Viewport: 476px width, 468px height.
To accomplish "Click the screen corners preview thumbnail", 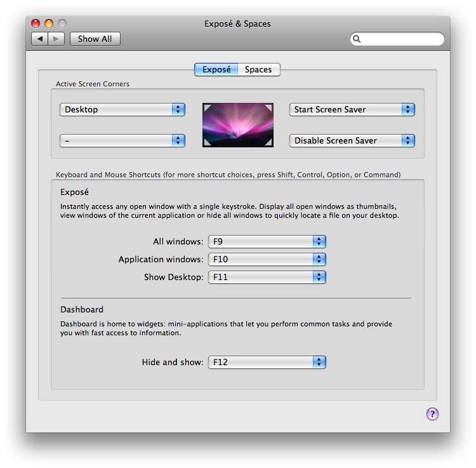I will [x=238, y=125].
